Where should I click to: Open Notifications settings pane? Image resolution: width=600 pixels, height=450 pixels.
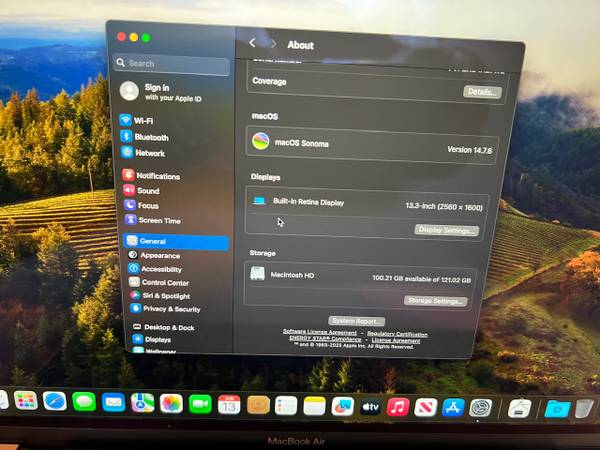tap(152, 176)
